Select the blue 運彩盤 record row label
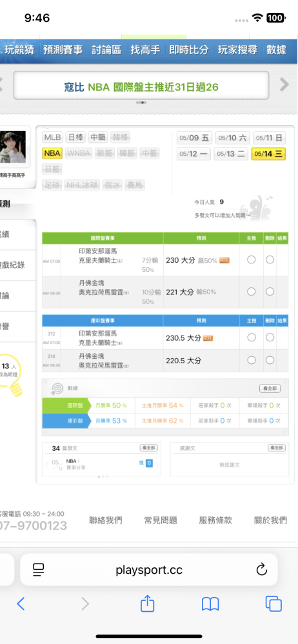The height and width of the screenshot is (644, 298). (x=66, y=421)
